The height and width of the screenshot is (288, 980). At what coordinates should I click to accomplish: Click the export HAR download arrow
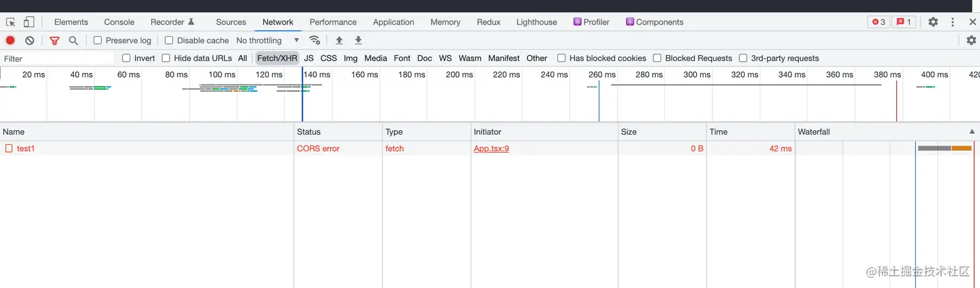tap(358, 40)
